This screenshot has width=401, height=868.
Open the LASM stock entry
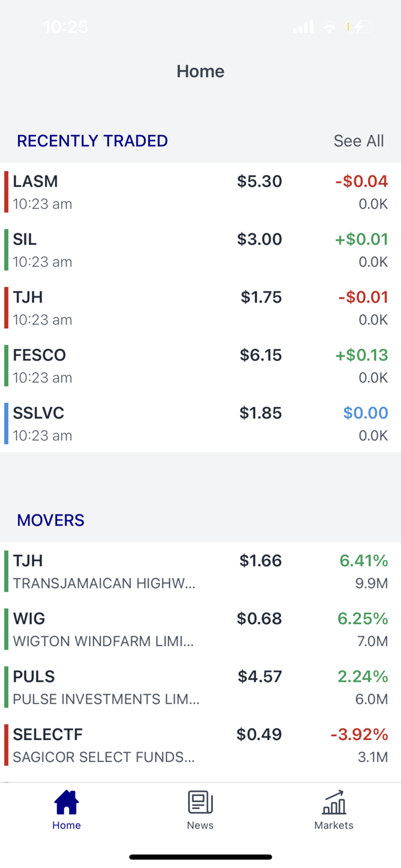point(200,191)
